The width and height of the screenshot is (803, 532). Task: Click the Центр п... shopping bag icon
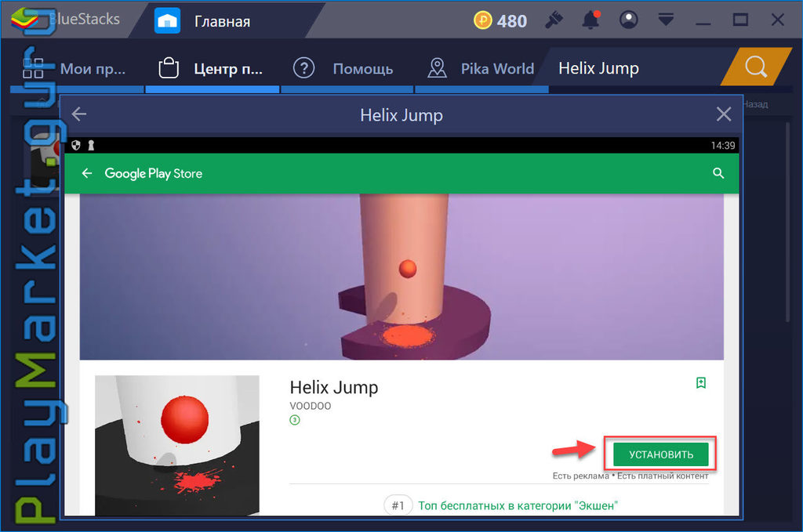169,68
